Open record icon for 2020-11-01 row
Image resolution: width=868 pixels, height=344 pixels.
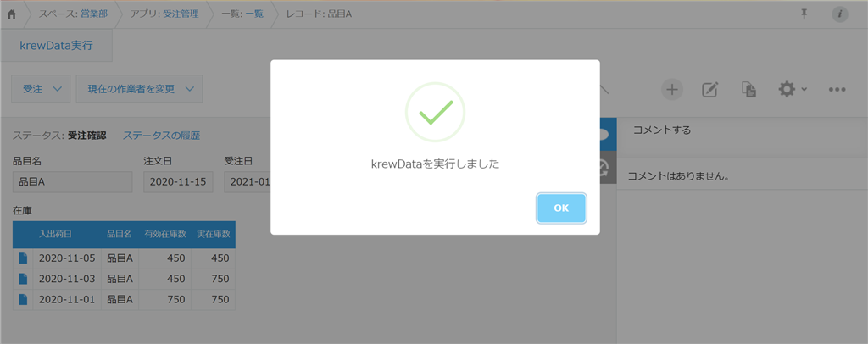(x=23, y=299)
